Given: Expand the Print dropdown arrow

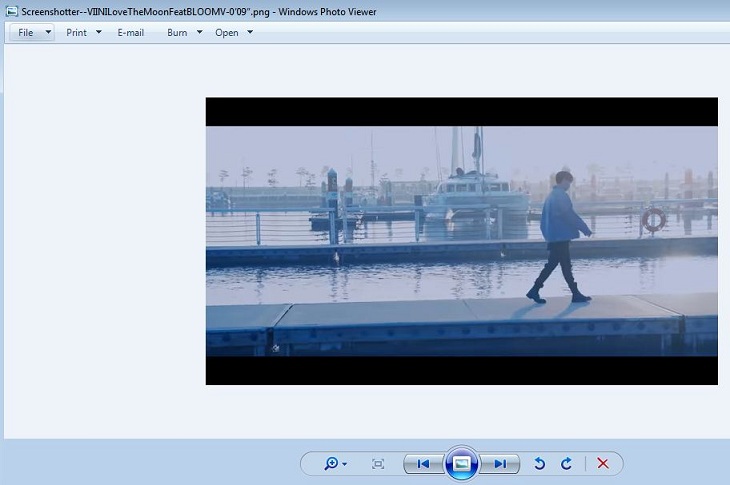Looking at the screenshot, I should pos(99,32).
